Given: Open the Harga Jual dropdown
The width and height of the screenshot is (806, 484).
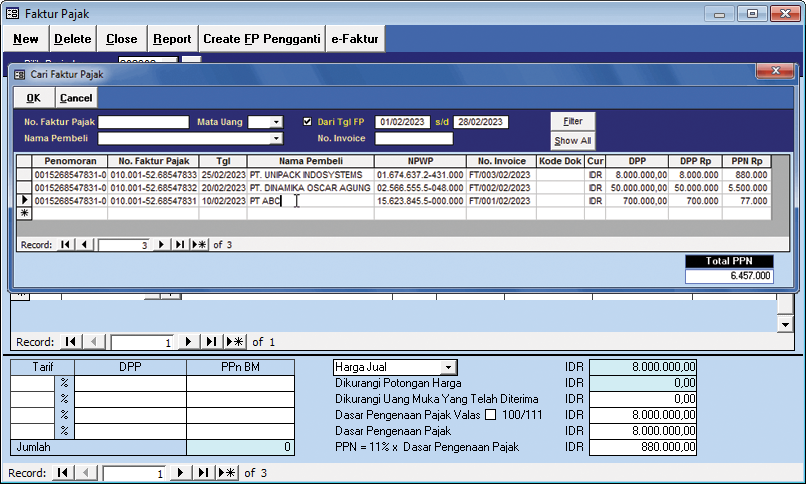Looking at the screenshot, I should point(449,368).
